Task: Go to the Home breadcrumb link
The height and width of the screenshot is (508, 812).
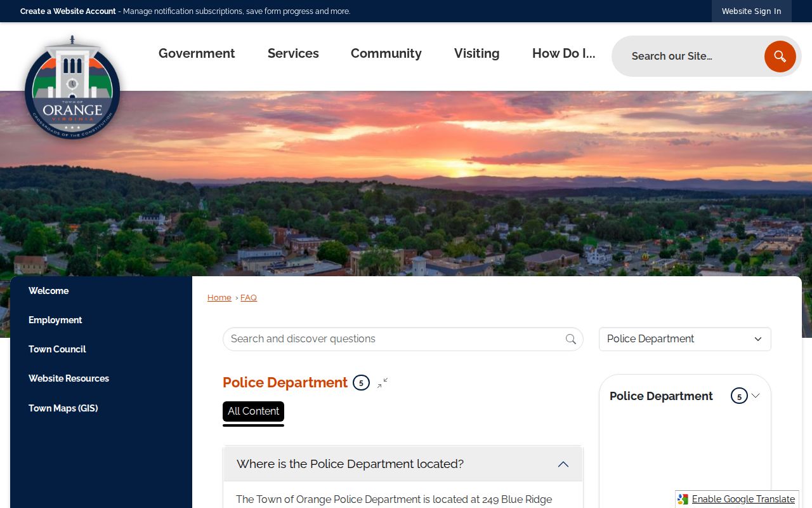Action: pyautogui.click(x=219, y=298)
